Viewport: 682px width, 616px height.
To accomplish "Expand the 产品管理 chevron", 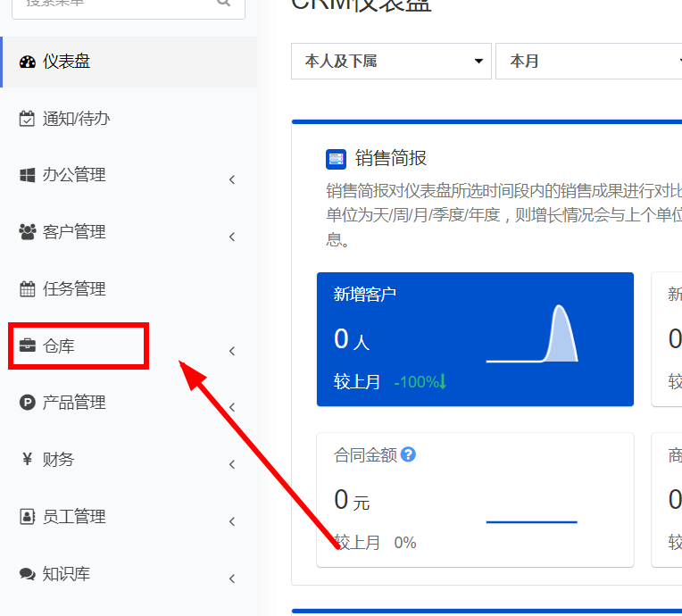I will [232, 408].
